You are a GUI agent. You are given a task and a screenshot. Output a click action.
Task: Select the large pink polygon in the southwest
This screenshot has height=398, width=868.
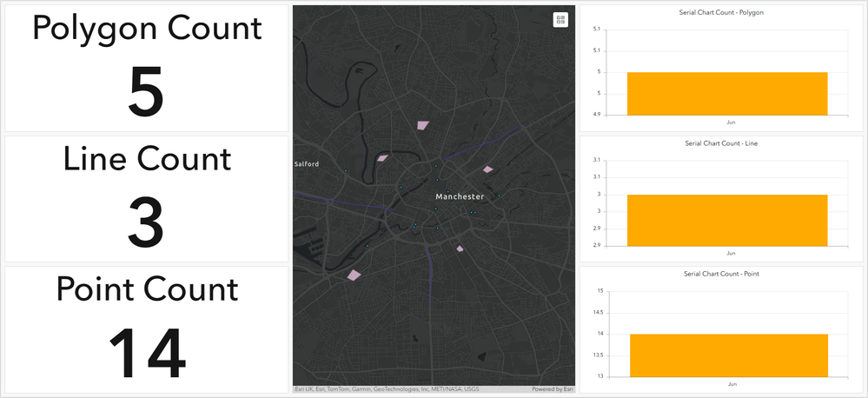click(x=354, y=275)
